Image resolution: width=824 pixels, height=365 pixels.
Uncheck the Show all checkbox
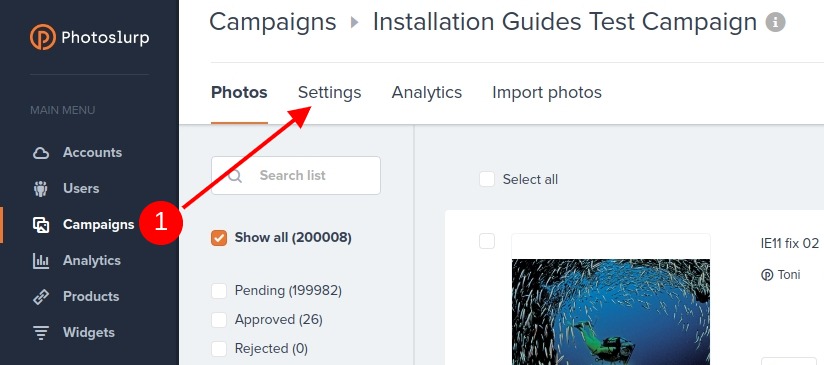click(x=219, y=238)
